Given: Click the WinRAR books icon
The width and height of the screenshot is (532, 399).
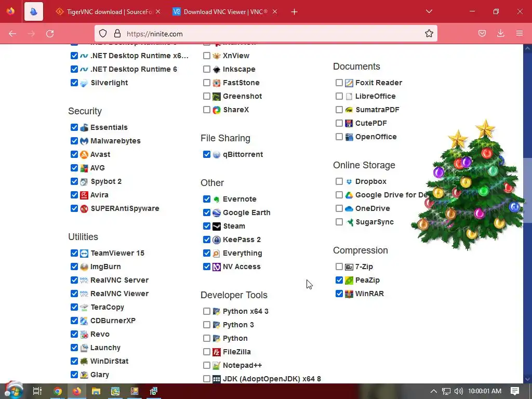Looking at the screenshot, I should (349, 294).
